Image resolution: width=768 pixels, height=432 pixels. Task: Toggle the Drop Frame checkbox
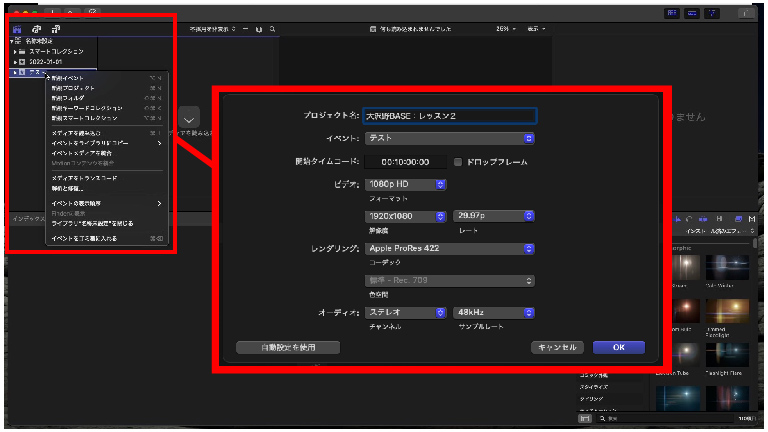[457, 162]
